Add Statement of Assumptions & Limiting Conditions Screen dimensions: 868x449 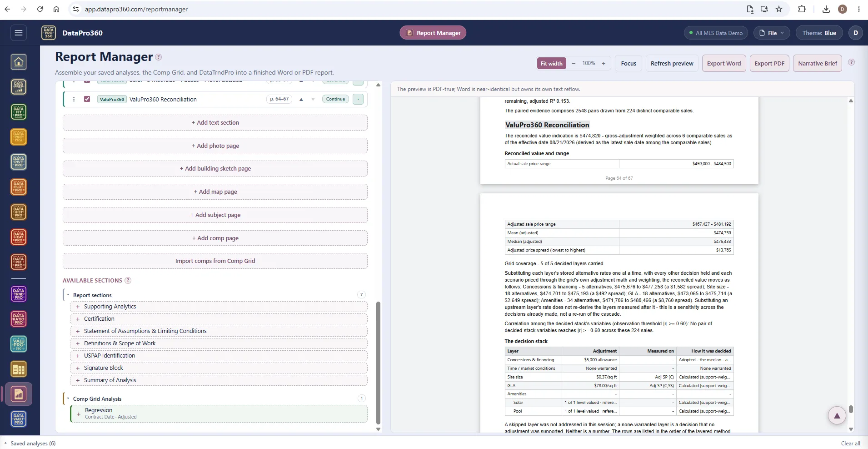click(x=219, y=331)
